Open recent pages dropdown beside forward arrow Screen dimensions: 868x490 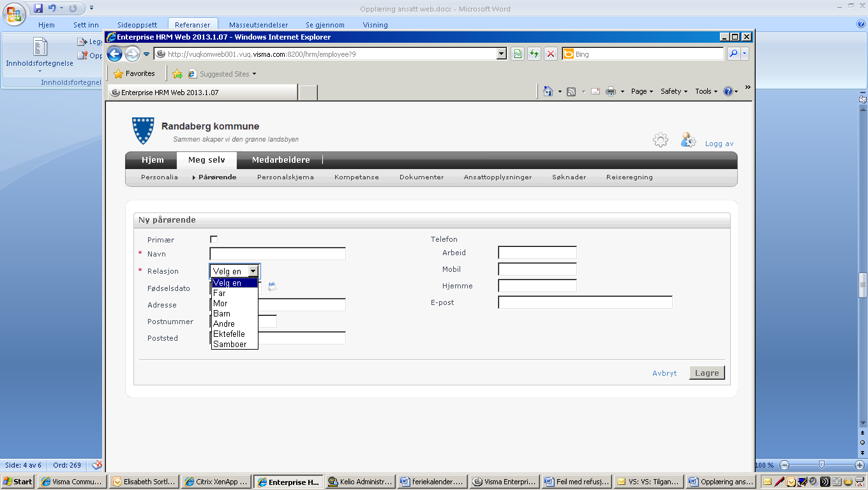[x=146, y=54]
